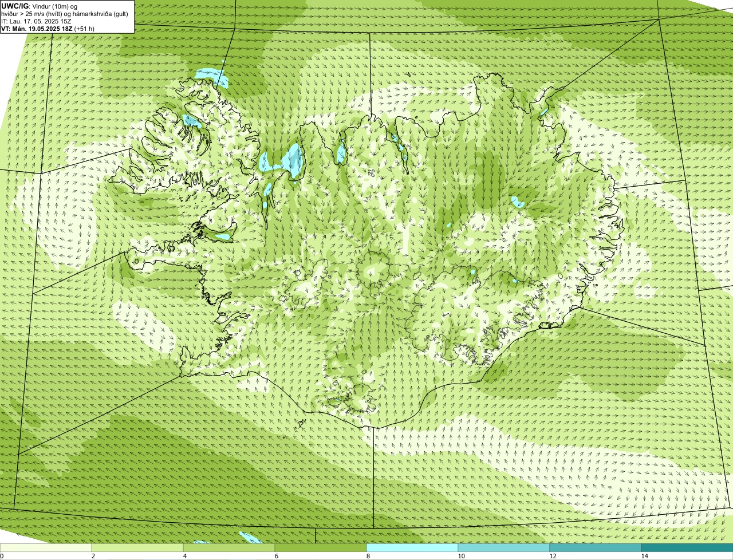The height and width of the screenshot is (560, 733).
Task: Click the pale green 2–4 m/s legend swatch
Action: tap(137, 548)
